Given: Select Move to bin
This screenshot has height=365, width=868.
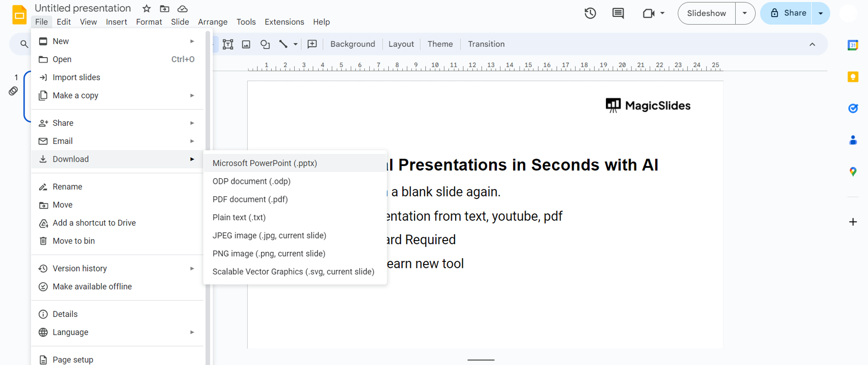Looking at the screenshot, I should 117,241.
